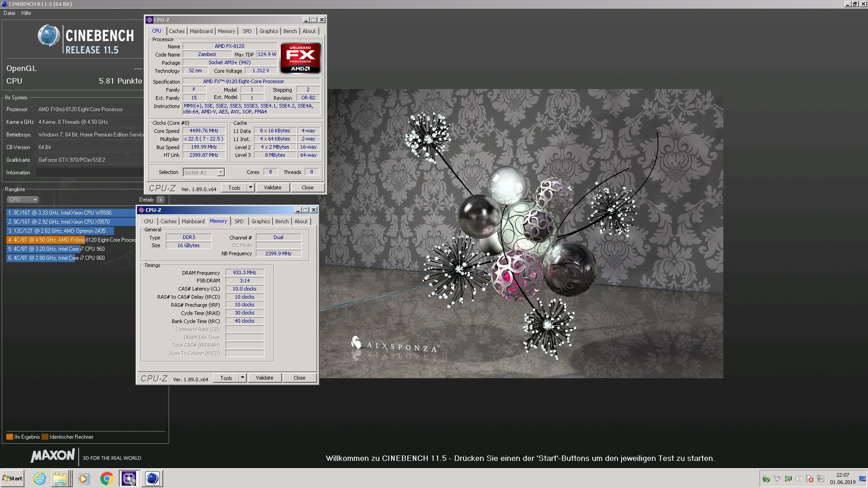This screenshot has height=488, width=868.
Task: Click Close button in lower CPU-Z
Action: [299, 378]
